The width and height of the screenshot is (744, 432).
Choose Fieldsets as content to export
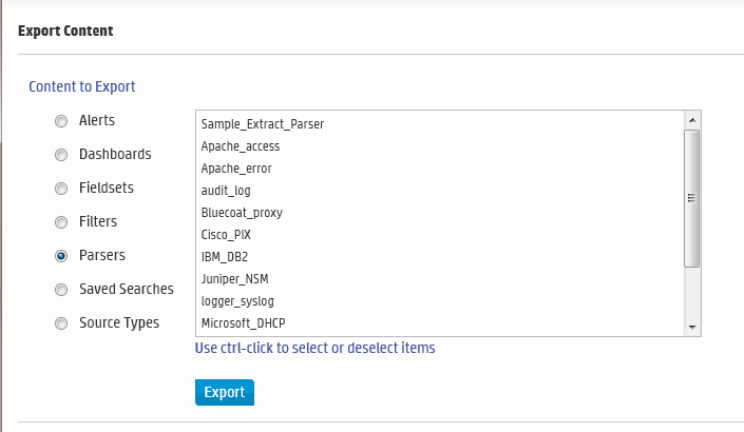point(60,188)
